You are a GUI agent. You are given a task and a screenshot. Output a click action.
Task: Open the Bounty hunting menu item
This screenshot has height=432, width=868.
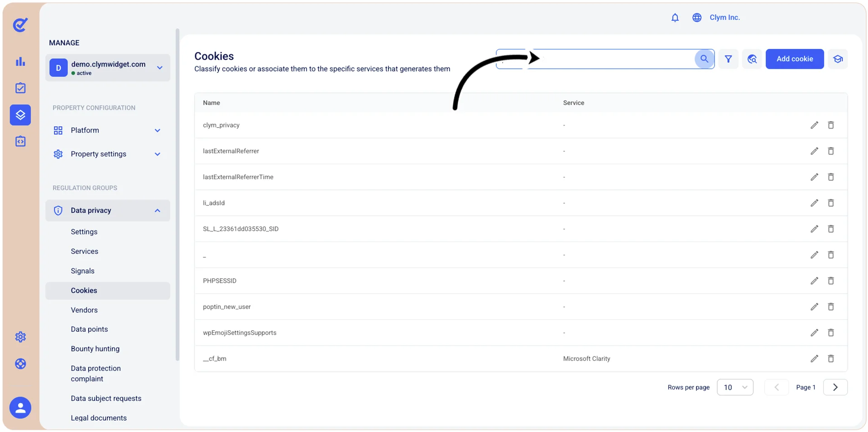pos(95,349)
